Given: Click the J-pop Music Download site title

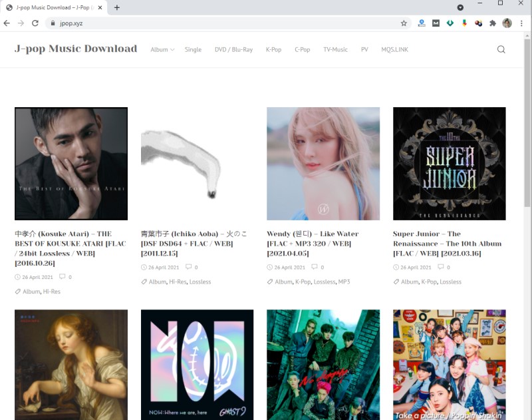Looking at the screenshot, I should click(x=76, y=49).
